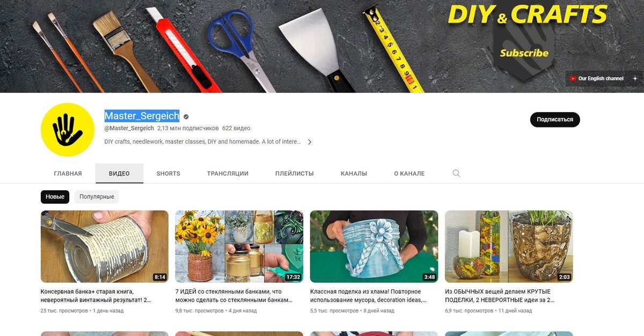Select the 'Популярные' filter chip

point(97,197)
